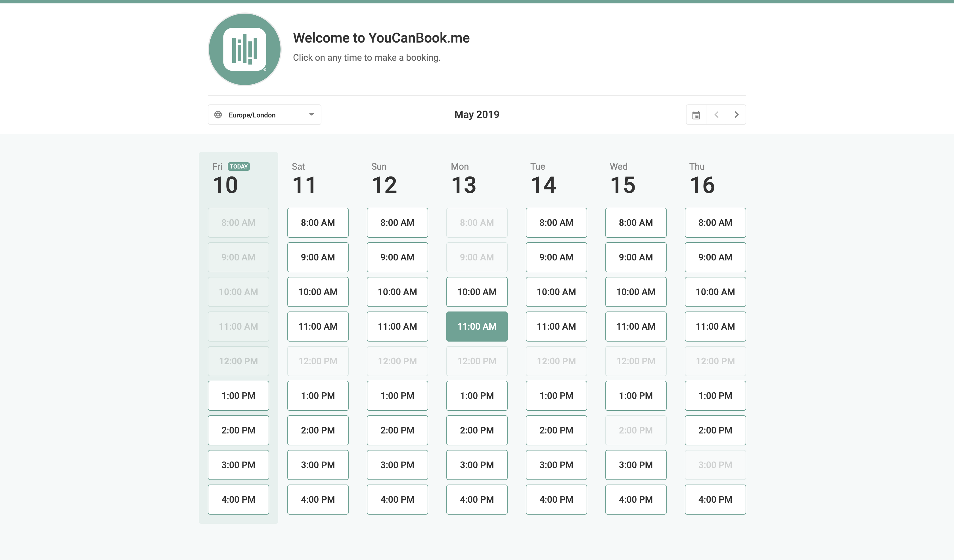
Task: Open the calendar date picker icon
Action: pyautogui.click(x=696, y=115)
